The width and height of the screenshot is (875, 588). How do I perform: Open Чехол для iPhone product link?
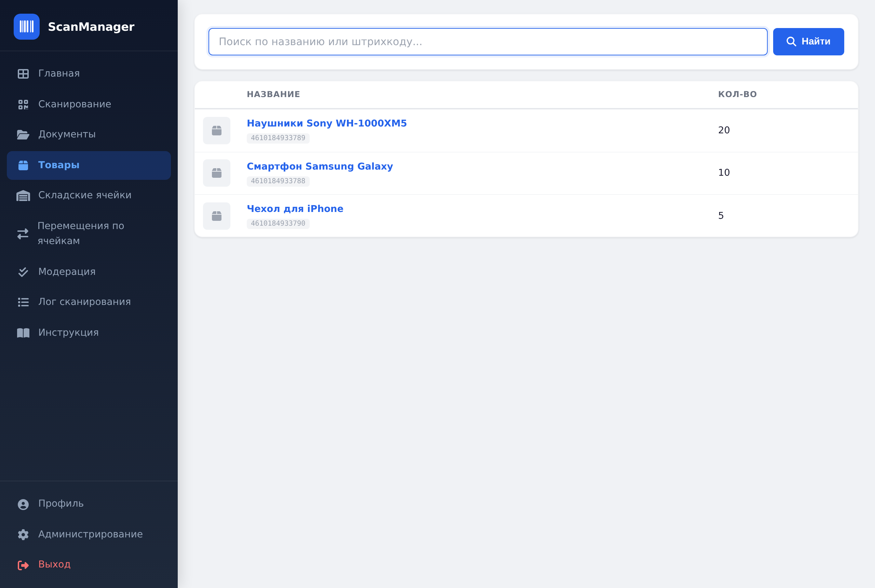[295, 209]
